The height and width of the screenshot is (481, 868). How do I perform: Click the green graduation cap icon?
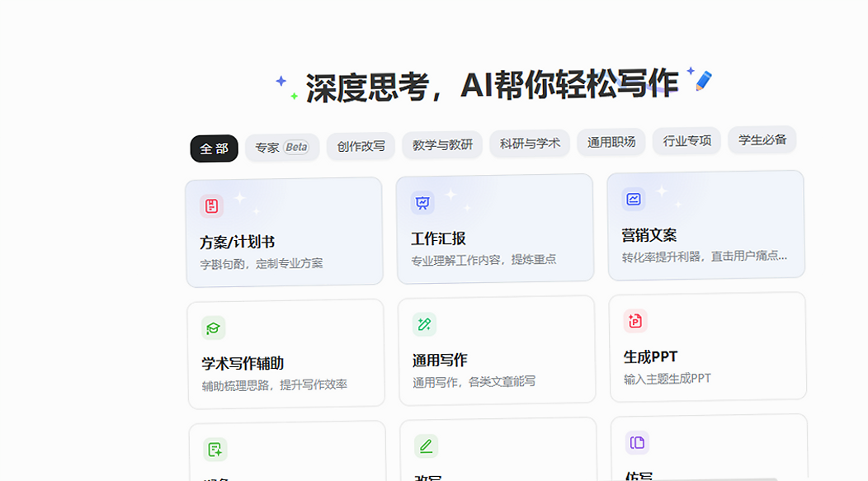pyautogui.click(x=213, y=328)
